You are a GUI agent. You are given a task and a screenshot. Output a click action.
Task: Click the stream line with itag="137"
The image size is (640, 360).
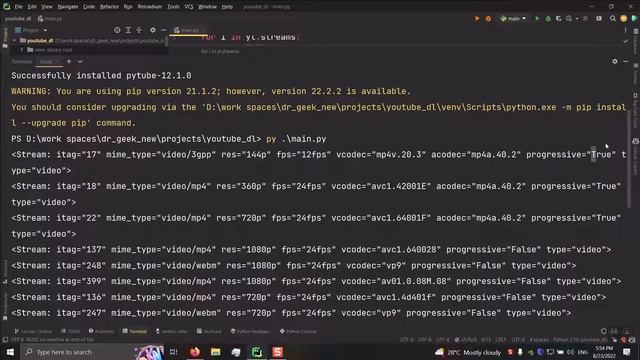(x=311, y=250)
